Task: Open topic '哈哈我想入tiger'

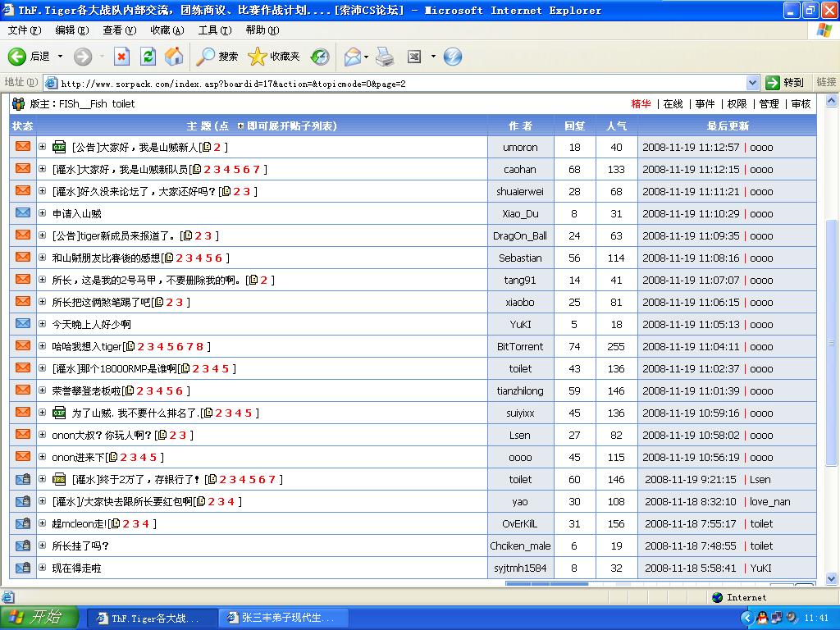Action: point(86,346)
